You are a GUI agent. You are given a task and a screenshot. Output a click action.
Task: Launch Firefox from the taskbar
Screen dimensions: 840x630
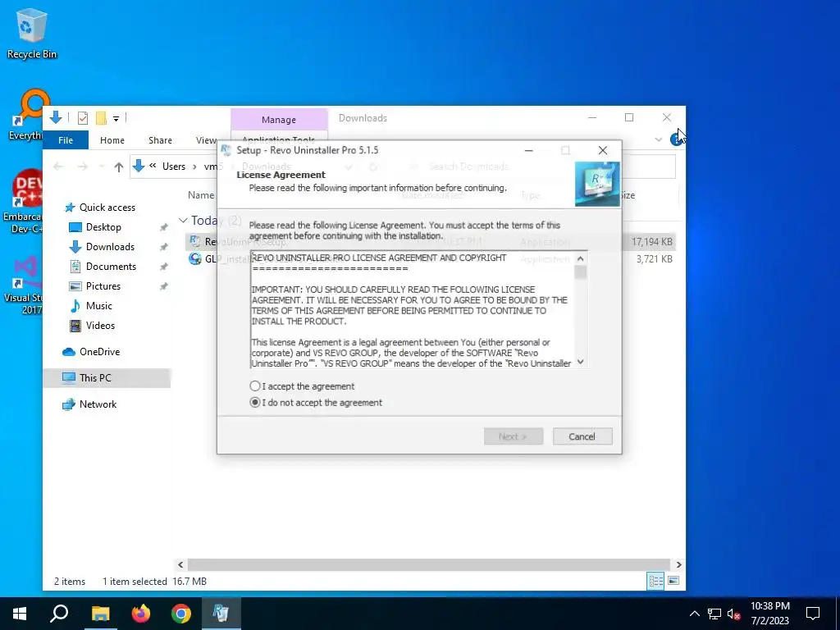(x=141, y=614)
